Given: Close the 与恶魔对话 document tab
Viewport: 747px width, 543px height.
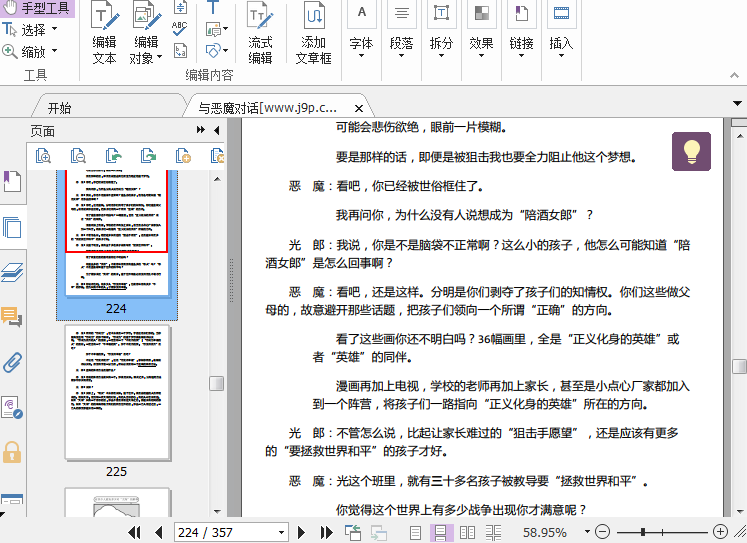Looking at the screenshot, I should [x=359, y=109].
